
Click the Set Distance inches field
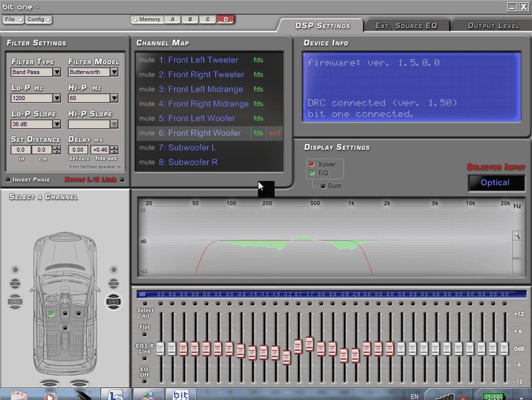coord(21,150)
